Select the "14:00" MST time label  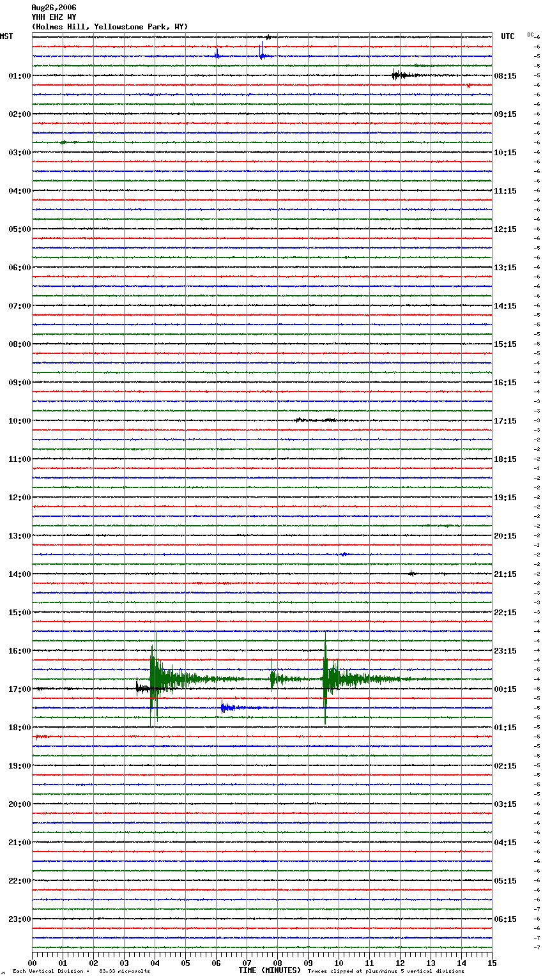point(20,574)
